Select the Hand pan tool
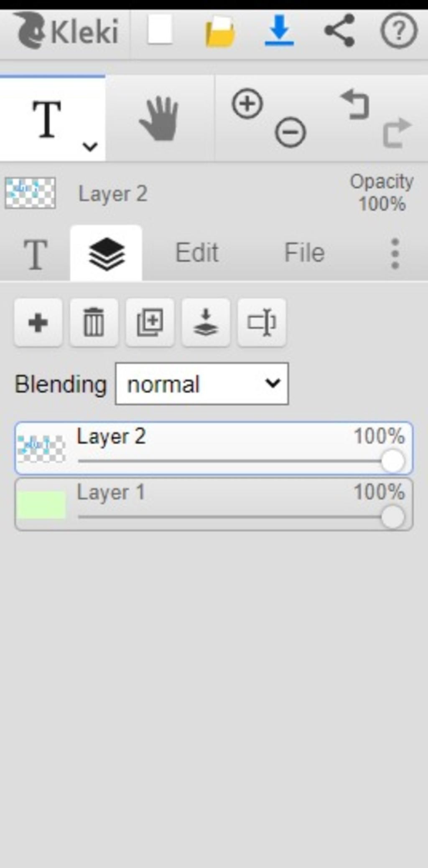 160,119
